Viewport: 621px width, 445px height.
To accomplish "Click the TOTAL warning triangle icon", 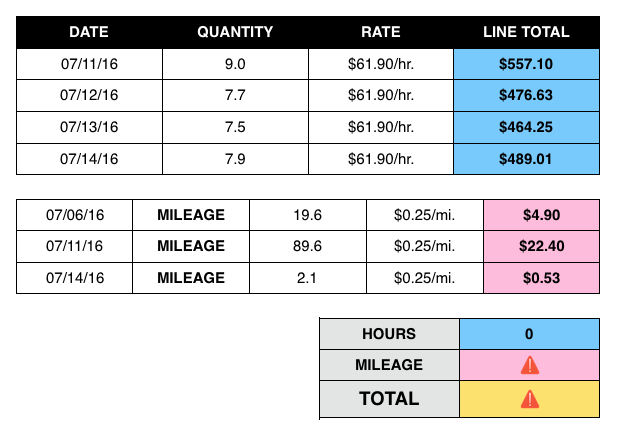I will point(530,398).
